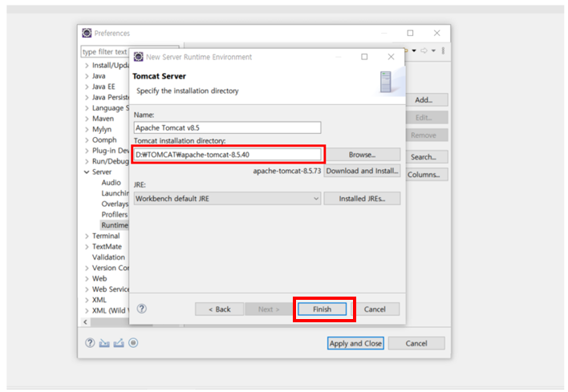Click the Finish button

[322, 309]
